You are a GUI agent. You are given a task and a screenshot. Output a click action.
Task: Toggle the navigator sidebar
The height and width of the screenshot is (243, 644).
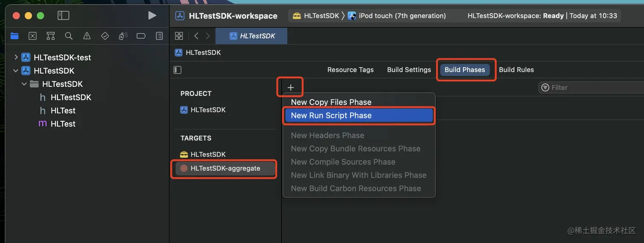(63, 16)
